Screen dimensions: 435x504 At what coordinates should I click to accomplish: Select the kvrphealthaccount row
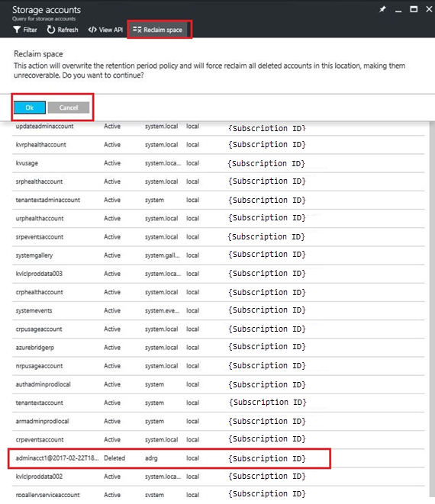218,145
